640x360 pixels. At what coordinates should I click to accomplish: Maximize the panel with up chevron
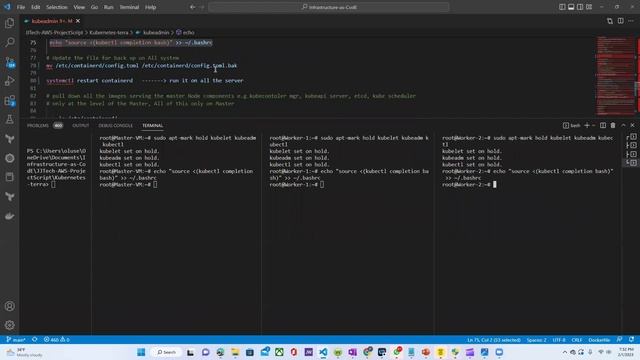(623, 125)
